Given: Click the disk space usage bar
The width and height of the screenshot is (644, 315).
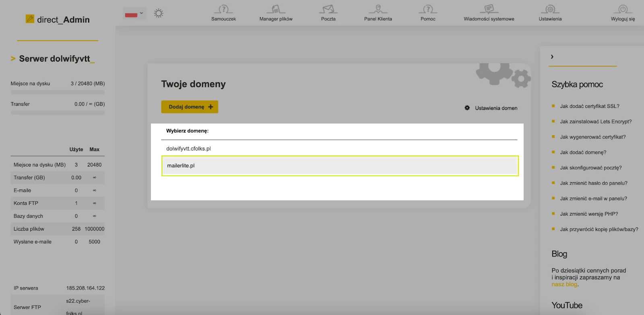Looking at the screenshot, I should pos(58,93).
